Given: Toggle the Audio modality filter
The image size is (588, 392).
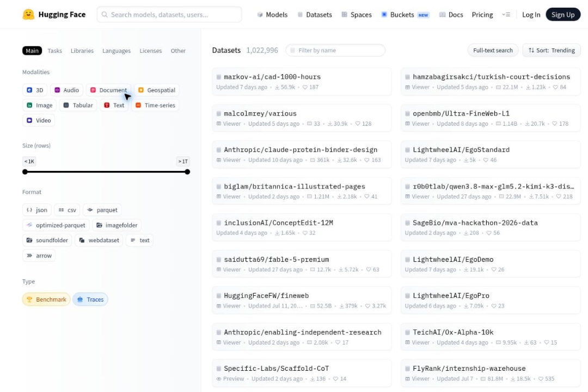Looking at the screenshot, I should pos(67,90).
